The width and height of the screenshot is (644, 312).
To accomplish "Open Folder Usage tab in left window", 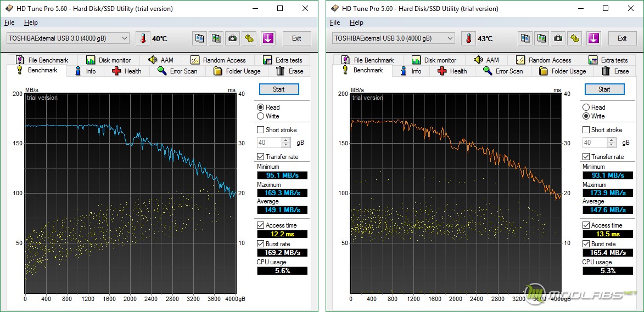I will coord(238,71).
